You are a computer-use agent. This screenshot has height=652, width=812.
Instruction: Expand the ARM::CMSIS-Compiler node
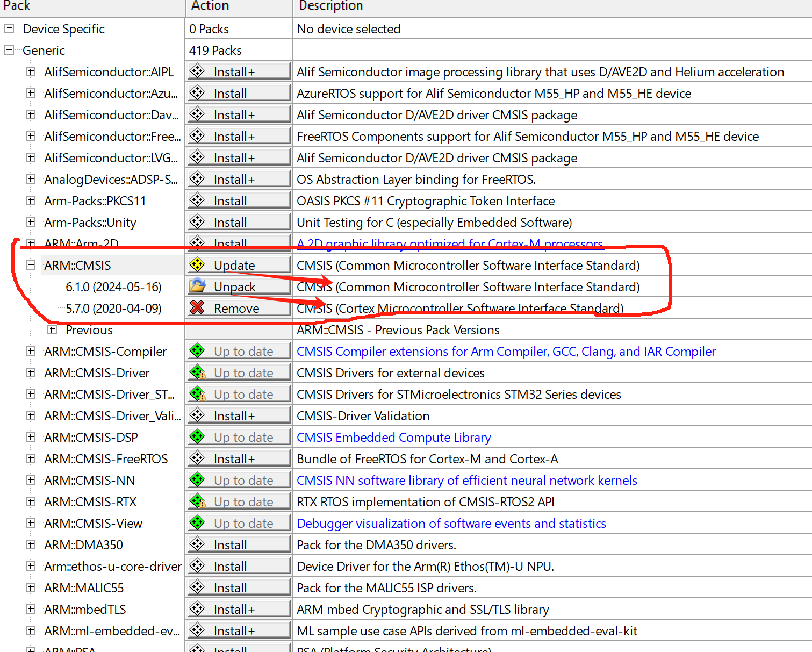click(31, 351)
